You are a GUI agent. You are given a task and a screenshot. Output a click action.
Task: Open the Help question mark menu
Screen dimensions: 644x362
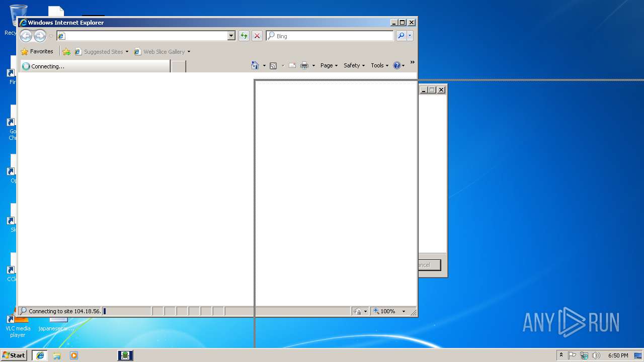[x=398, y=65]
